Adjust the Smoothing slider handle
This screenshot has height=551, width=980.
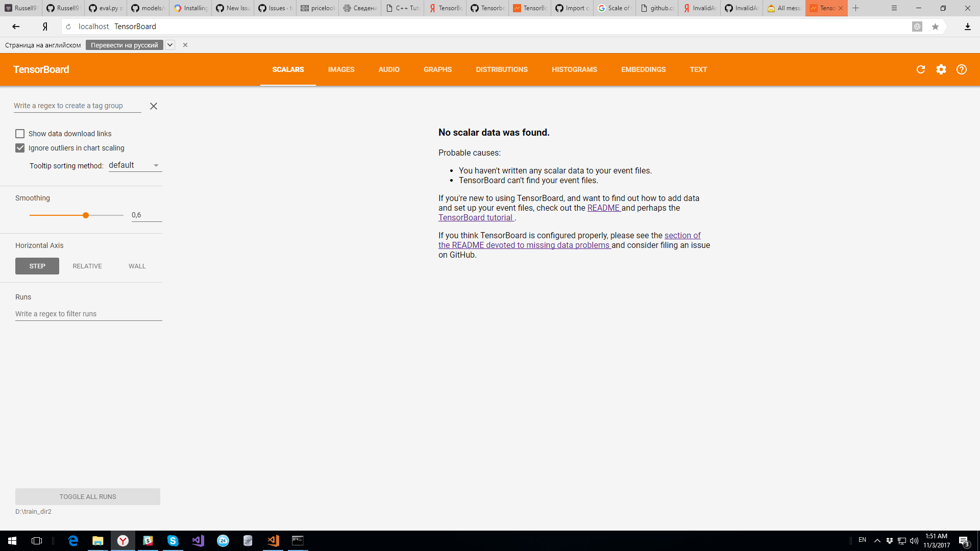(86, 215)
